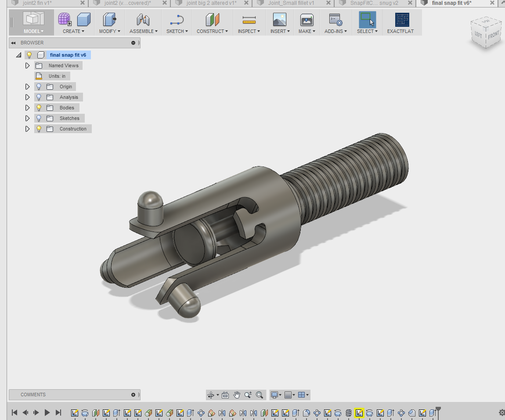This screenshot has width=505, height=420.
Task: Switch to joint big 2 altered v1 tab
Action: [x=212, y=3]
